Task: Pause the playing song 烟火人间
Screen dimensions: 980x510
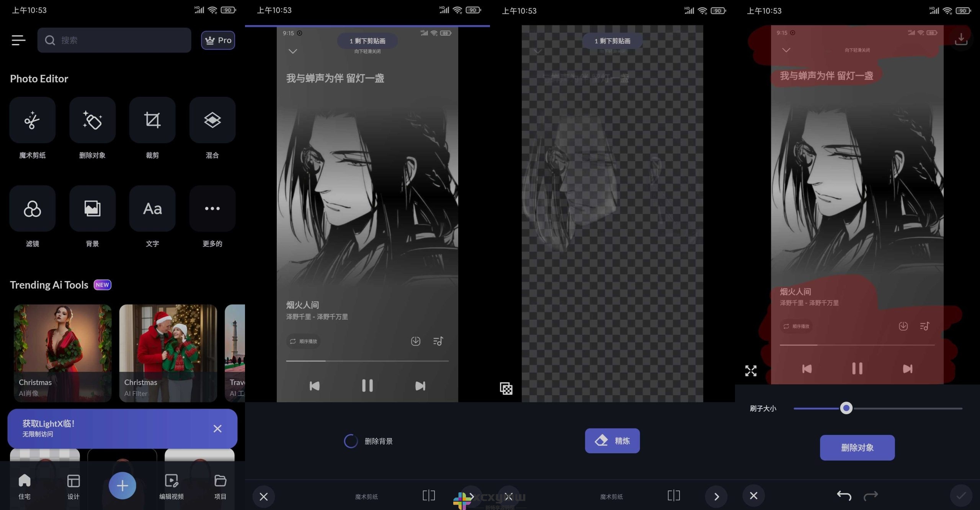Action: pyautogui.click(x=366, y=386)
